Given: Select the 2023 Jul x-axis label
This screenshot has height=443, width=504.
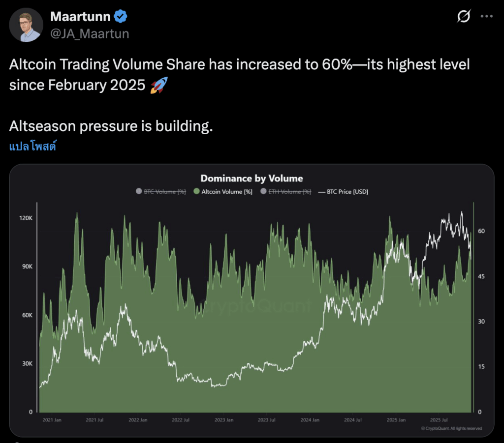Looking at the screenshot, I should pos(266,420).
